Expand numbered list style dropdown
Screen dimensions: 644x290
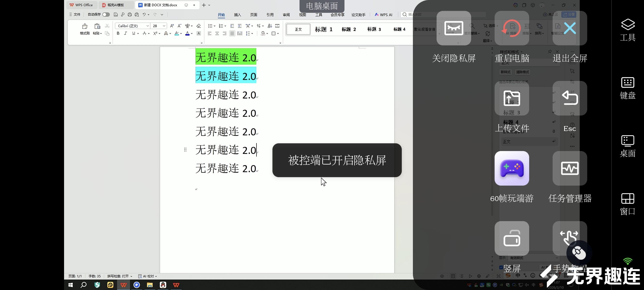(225, 26)
